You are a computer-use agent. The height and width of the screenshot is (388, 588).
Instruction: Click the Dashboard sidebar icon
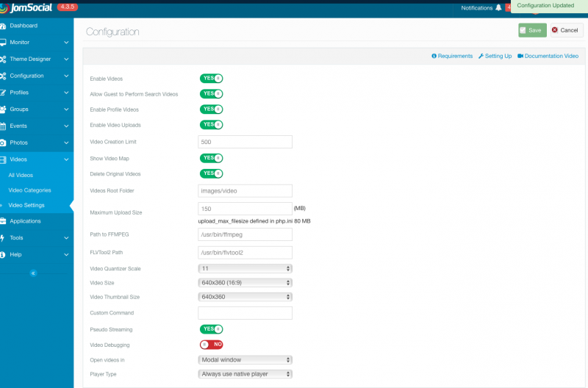coord(3,26)
